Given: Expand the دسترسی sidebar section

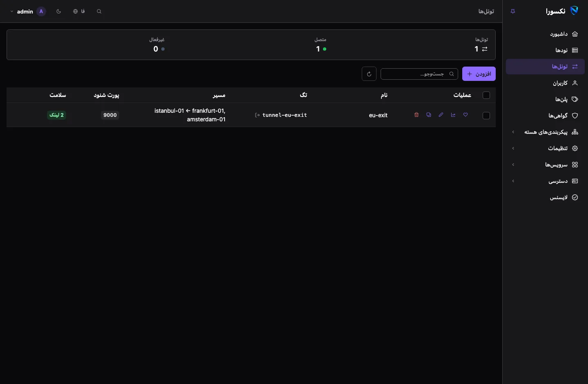Looking at the screenshot, I should coord(545,181).
